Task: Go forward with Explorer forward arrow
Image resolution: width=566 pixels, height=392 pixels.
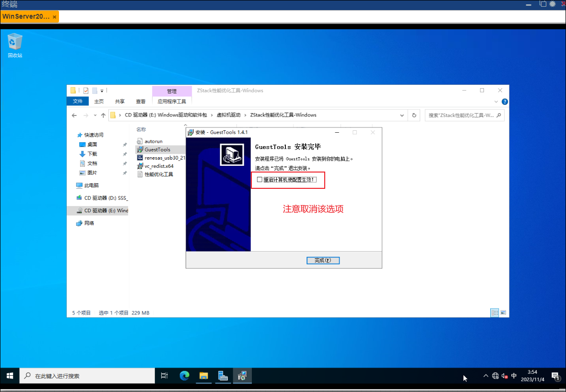Action: point(86,115)
